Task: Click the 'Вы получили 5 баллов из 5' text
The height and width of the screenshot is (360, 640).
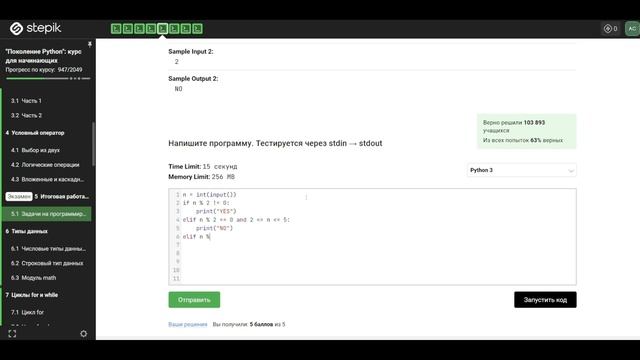Action: point(249,324)
